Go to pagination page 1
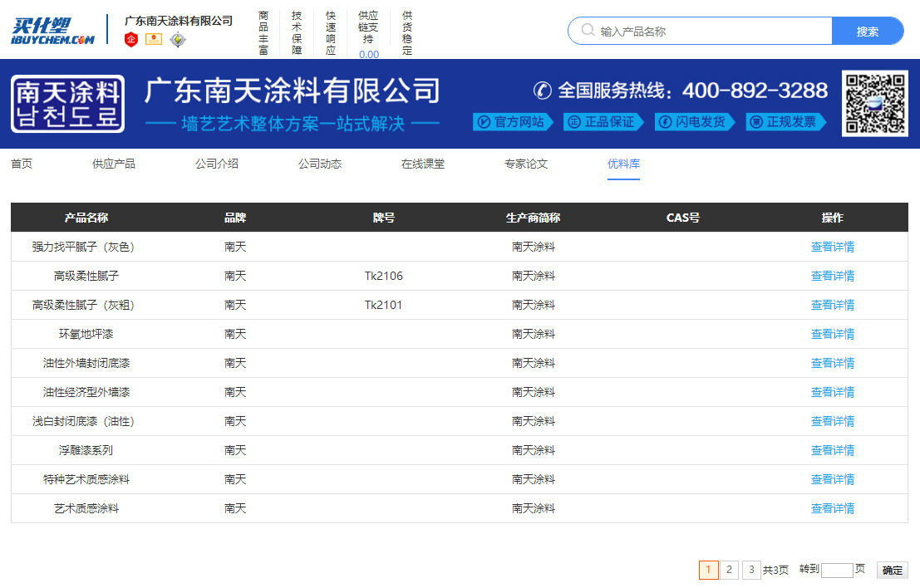 click(x=709, y=570)
